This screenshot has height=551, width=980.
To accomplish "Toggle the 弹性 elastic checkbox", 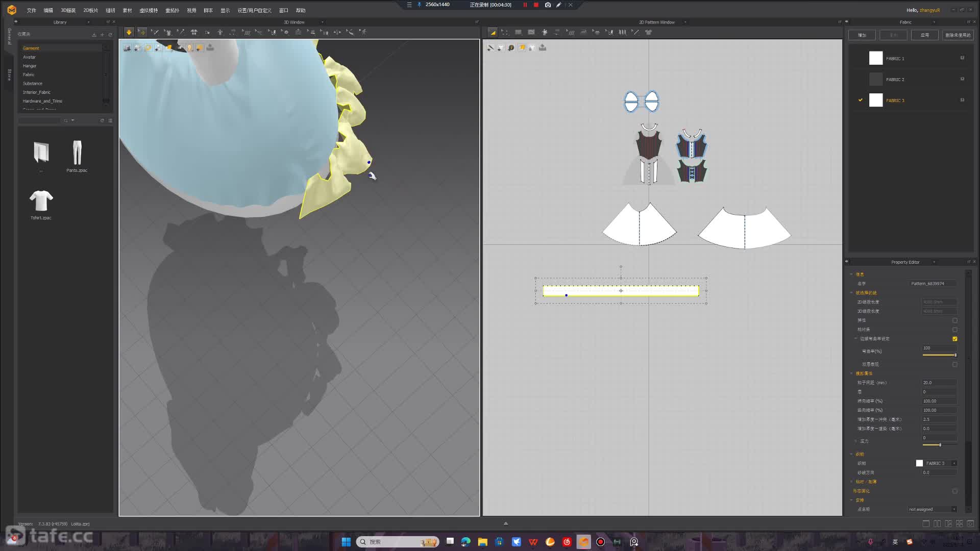I will (955, 320).
